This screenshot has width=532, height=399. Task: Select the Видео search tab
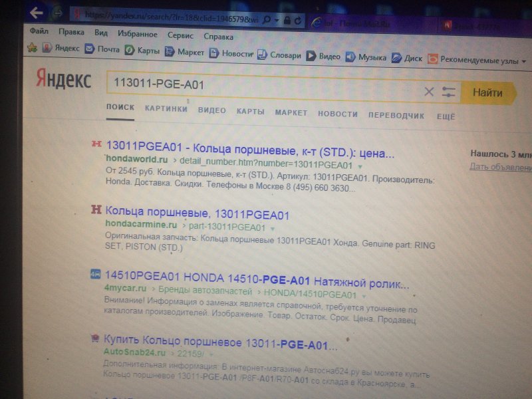212,110
